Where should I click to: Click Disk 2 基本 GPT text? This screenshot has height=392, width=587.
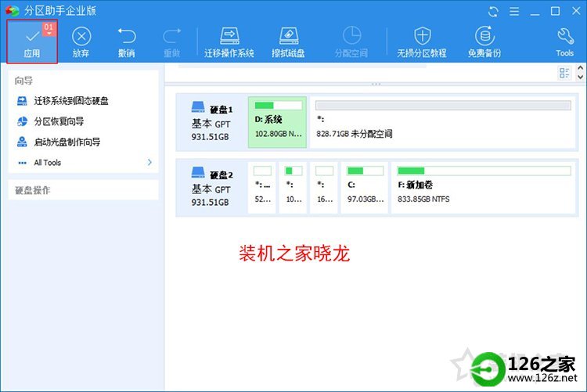pos(211,189)
